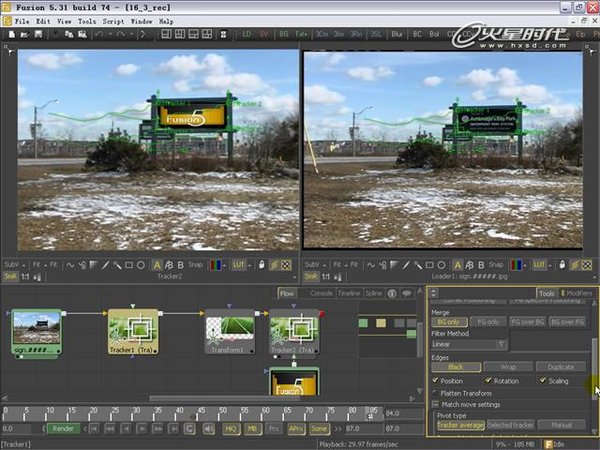The height and width of the screenshot is (450, 600).
Task: Open the SubV dropdown in right viewer
Action: pyautogui.click(x=315, y=265)
